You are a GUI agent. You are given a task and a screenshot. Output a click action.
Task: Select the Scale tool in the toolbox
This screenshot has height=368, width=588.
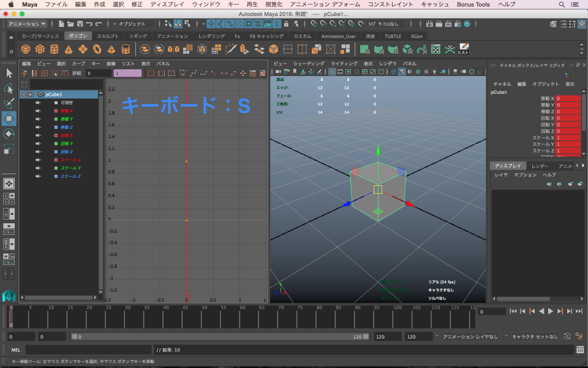pyautogui.click(x=9, y=149)
